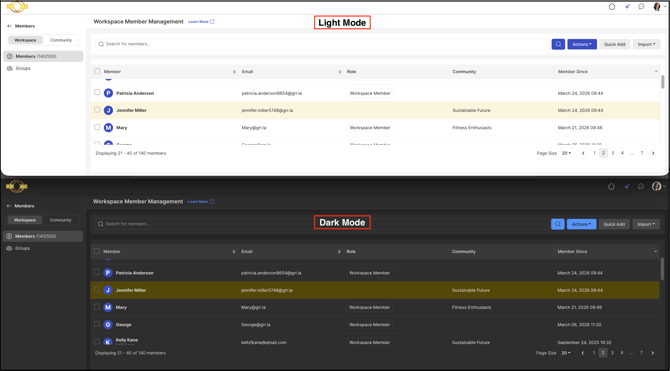This screenshot has height=371, width=670.
Task: Switch to Community tab in light mode
Action: click(x=61, y=40)
